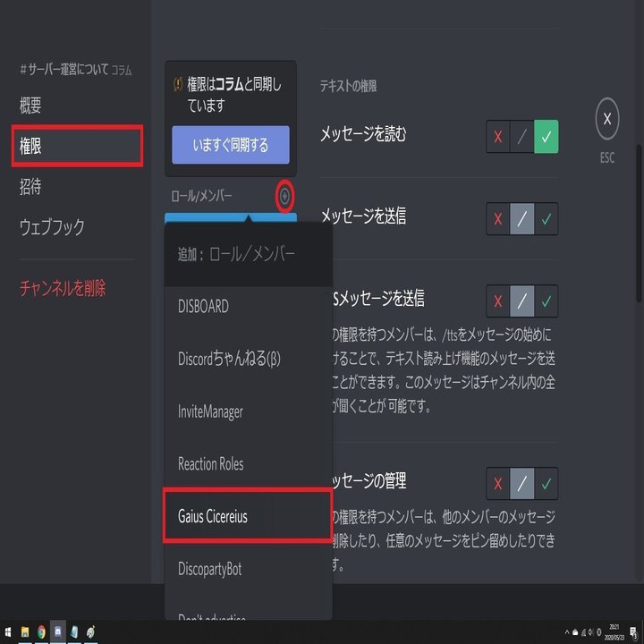Viewport: 644px width, 644px height.
Task: Click the yellow warning icon in sync notice
Action: (177, 85)
